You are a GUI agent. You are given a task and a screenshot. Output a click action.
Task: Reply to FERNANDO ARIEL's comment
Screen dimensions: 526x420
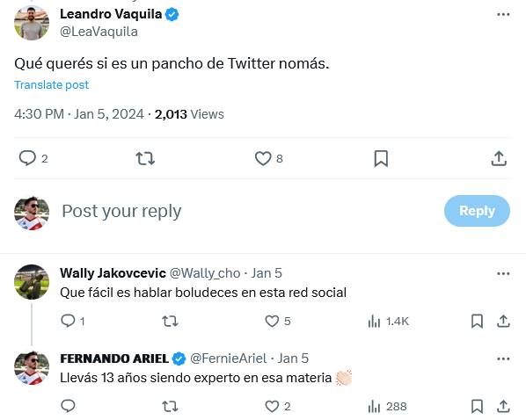68,406
